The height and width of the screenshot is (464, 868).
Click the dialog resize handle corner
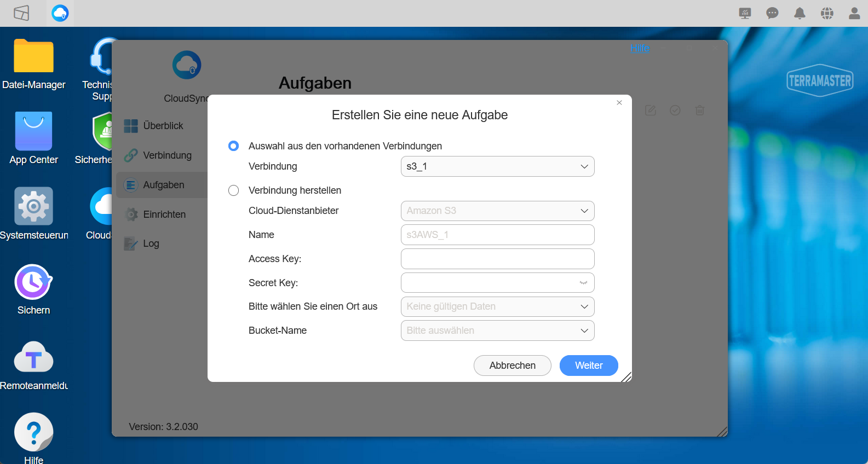[x=626, y=377]
